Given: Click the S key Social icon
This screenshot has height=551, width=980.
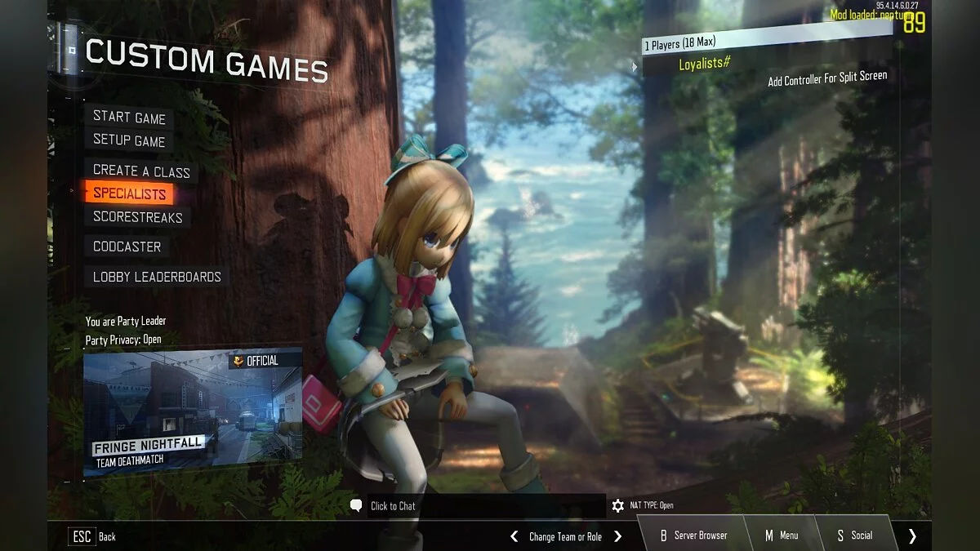Looking at the screenshot, I should pos(840,535).
